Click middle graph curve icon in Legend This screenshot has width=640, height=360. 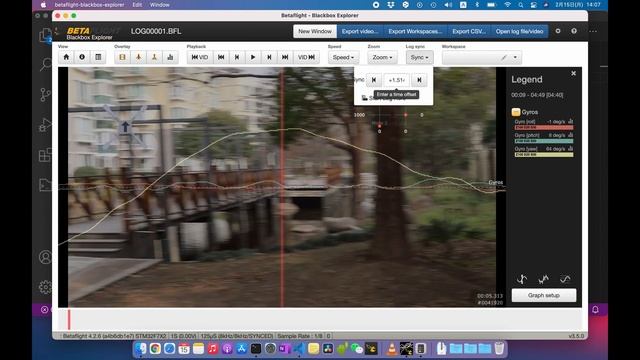click(543, 279)
